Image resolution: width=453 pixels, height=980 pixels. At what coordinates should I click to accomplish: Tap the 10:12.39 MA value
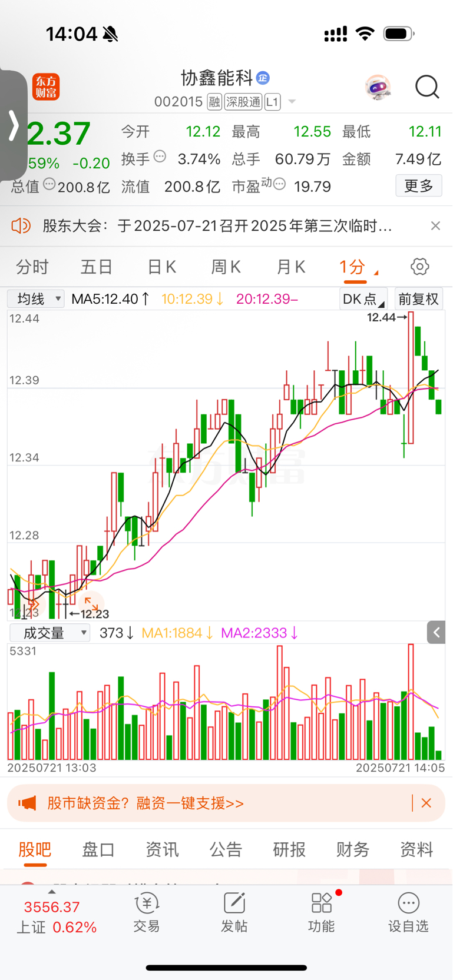click(x=193, y=299)
